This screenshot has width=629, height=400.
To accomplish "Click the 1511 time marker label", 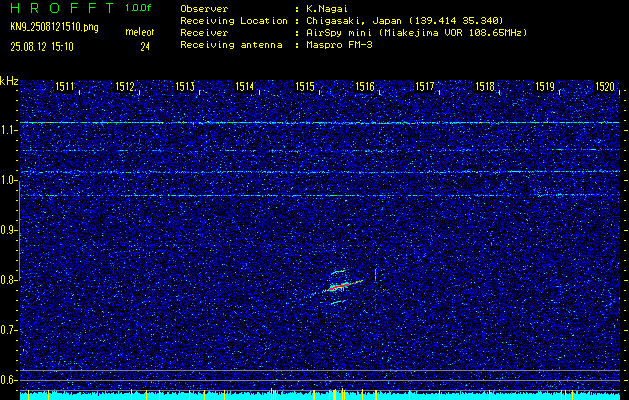I will point(65,87).
